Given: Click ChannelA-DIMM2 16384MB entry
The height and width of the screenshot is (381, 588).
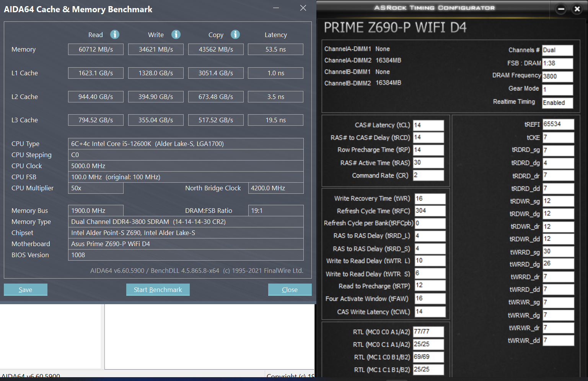Looking at the screenshot, I should point(363,60).
